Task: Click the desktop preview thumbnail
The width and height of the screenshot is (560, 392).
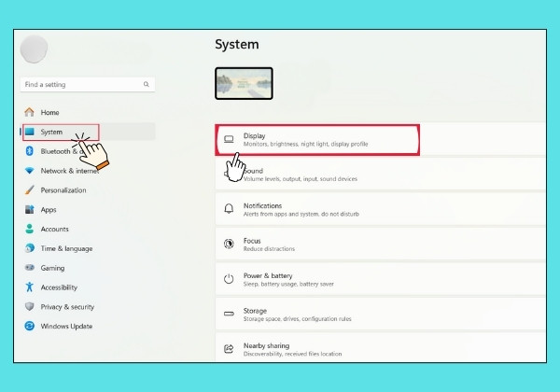Action: pos(244,83)
